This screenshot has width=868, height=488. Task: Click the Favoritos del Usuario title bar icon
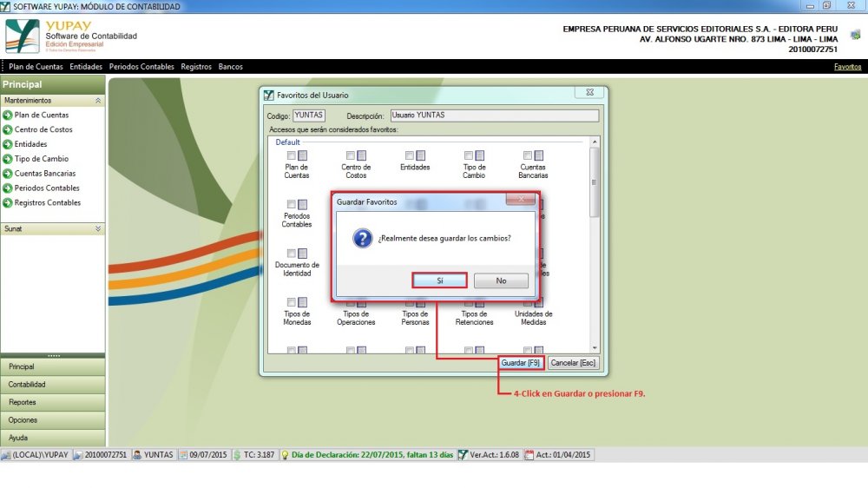click(269, 96)
